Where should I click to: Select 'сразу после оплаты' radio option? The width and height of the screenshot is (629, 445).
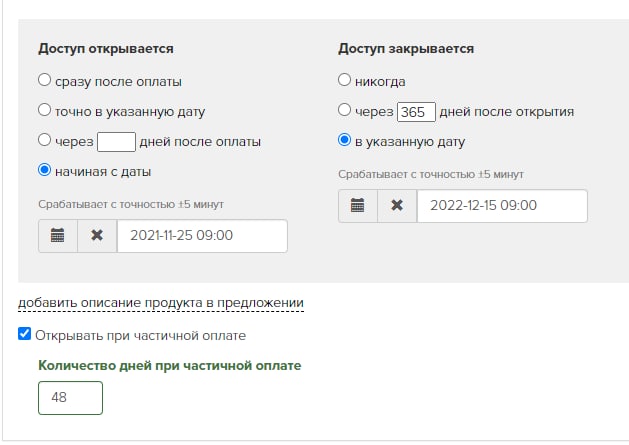(x=45, y=79)
